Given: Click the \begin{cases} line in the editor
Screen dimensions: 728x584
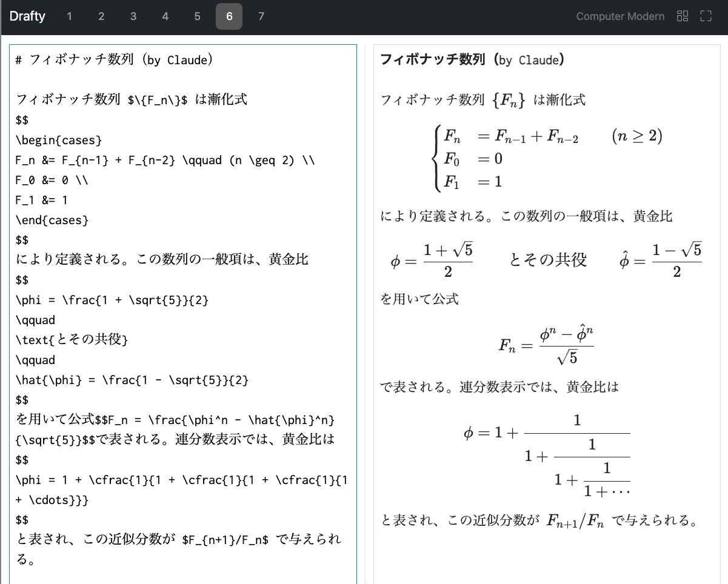Looking at the screenshot, I should click(59, 140).
